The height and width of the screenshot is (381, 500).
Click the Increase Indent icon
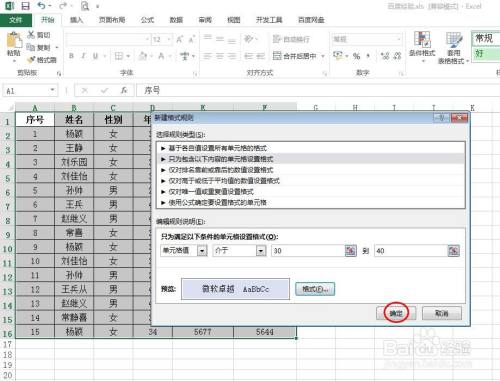(x=260, y=56)
